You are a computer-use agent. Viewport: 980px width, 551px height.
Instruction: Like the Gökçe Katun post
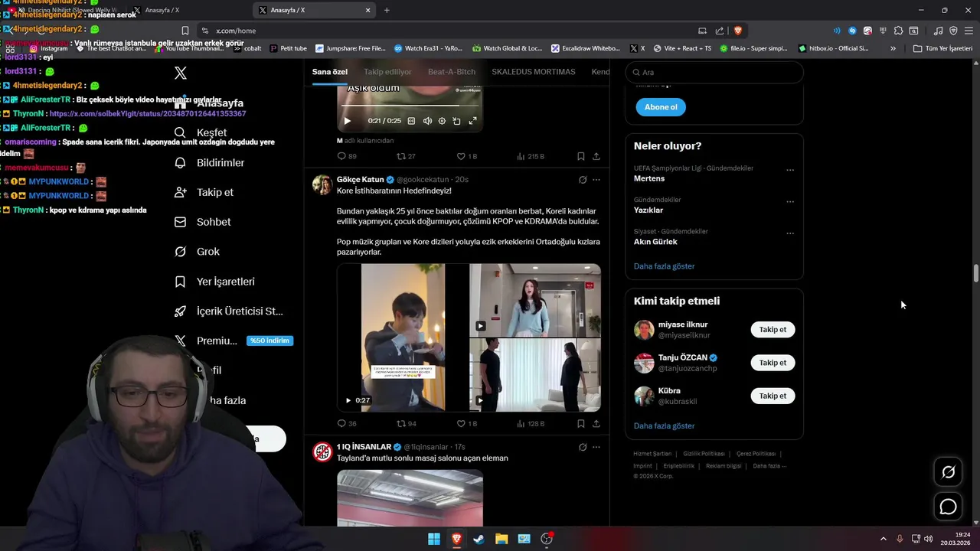click(x=466, y=423)
